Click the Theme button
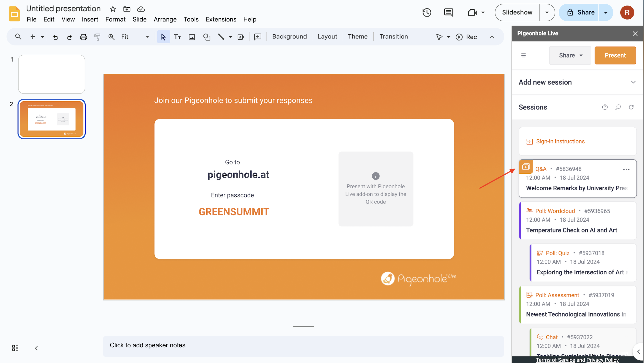The height and width of the screenshot is (363, 644). pos(357,36)
